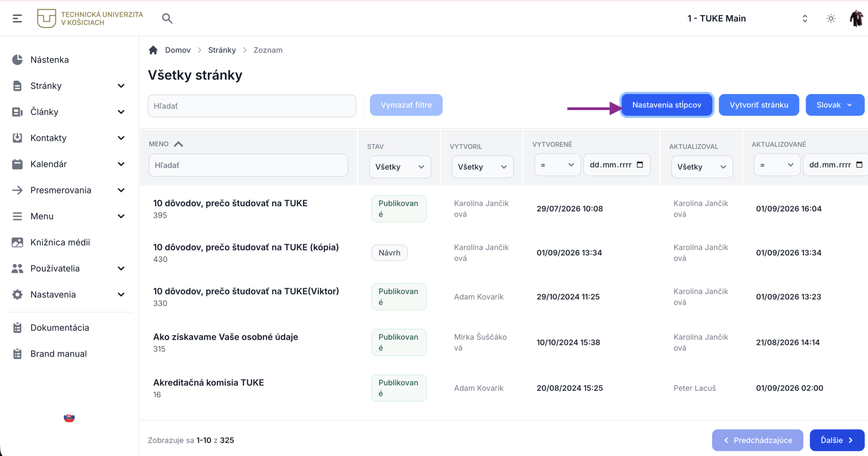
Task: Click the Nastavenia gear icon
Action: 18,295
